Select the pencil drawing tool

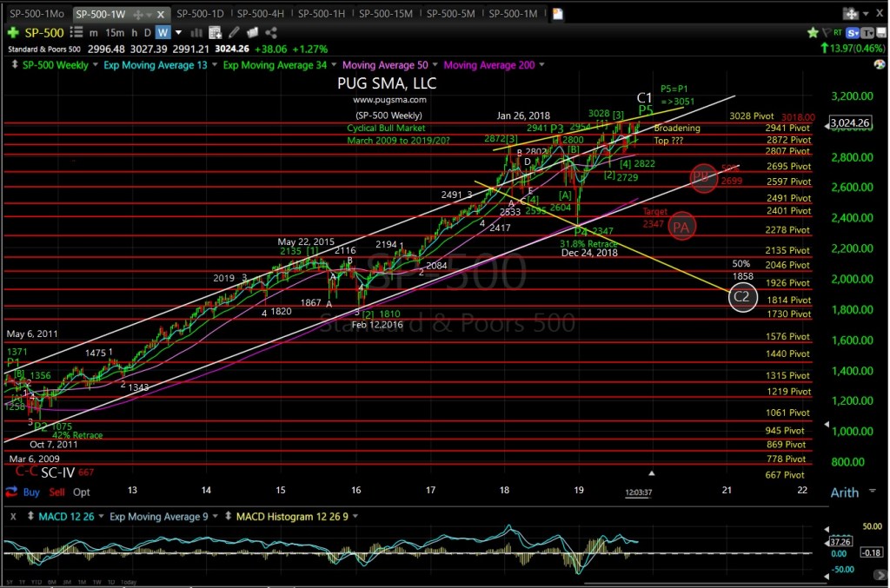[x=234, y=33]
